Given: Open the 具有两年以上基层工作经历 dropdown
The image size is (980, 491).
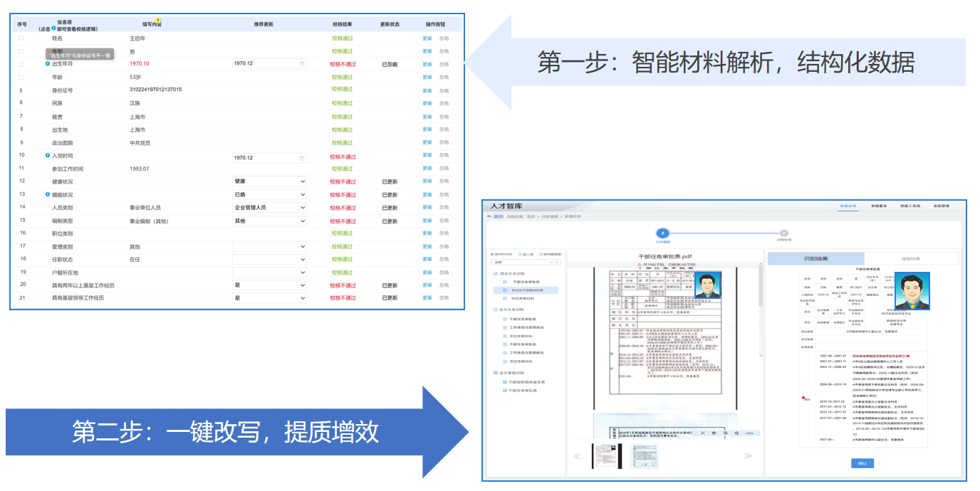Looking at the screenshot, I should coord(269,285).
